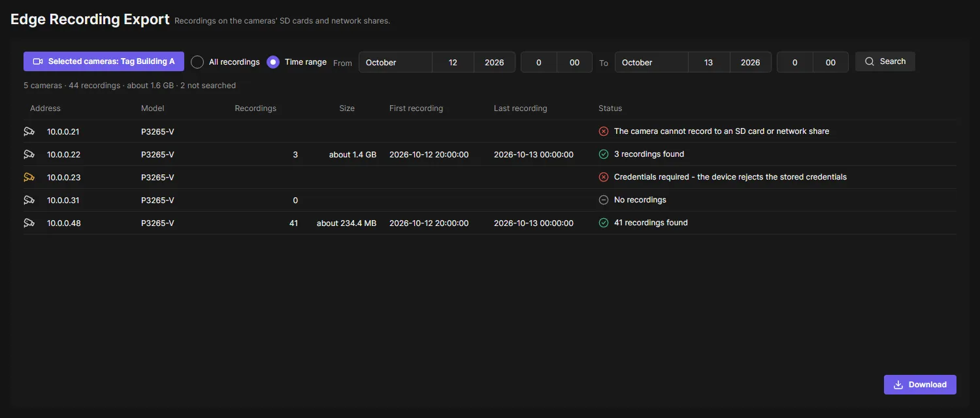Click the Download button
Image resolution: width=980 pixels, height=418 pixels.
click(920, 385)
